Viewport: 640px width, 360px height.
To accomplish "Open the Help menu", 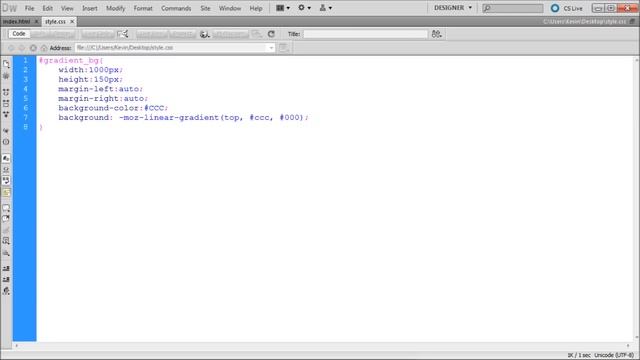I will click(256, 8).
